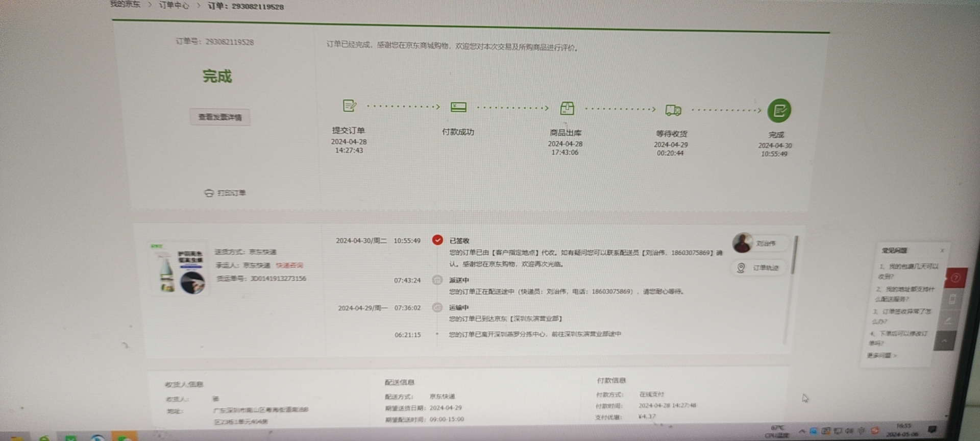This screenshot has width=980, height=441.
Task: Click the edit feedback icon in side toolbar
Action: click(x=948, y=321)
